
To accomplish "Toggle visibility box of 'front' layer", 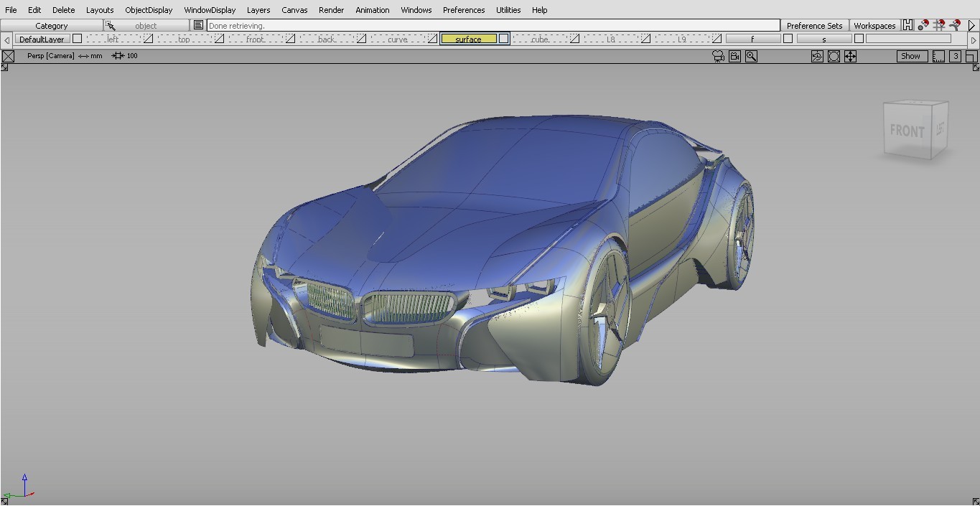I will [291, 39].
